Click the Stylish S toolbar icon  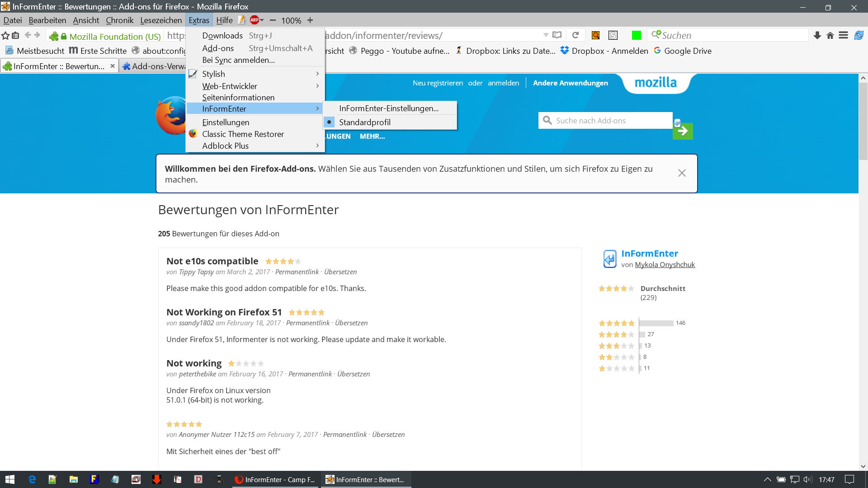613,35
